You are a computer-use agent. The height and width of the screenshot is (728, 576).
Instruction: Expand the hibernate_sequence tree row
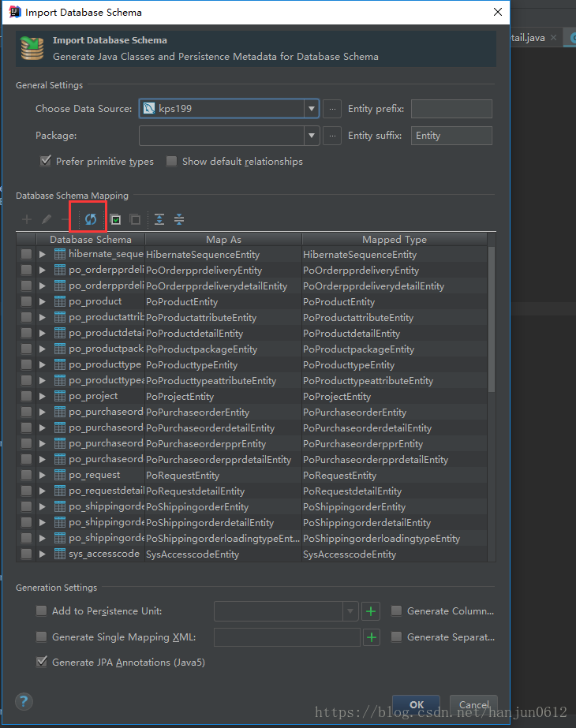coord(43,254)
